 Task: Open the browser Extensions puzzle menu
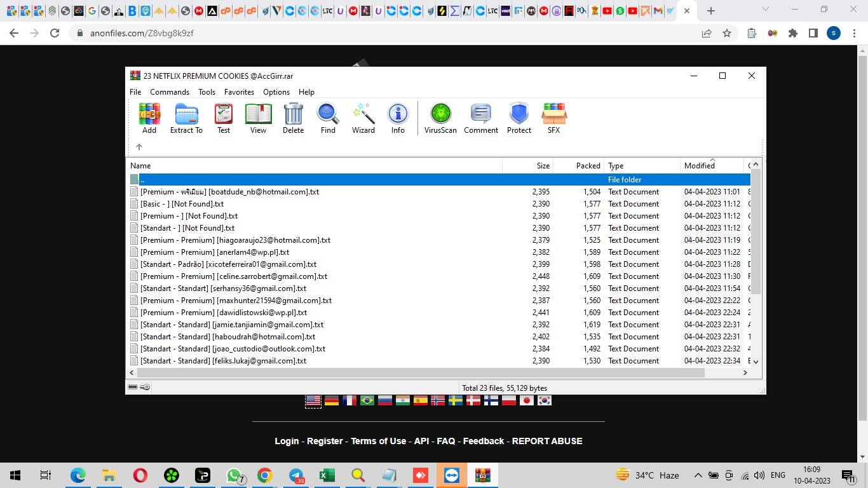click(793, 33)
